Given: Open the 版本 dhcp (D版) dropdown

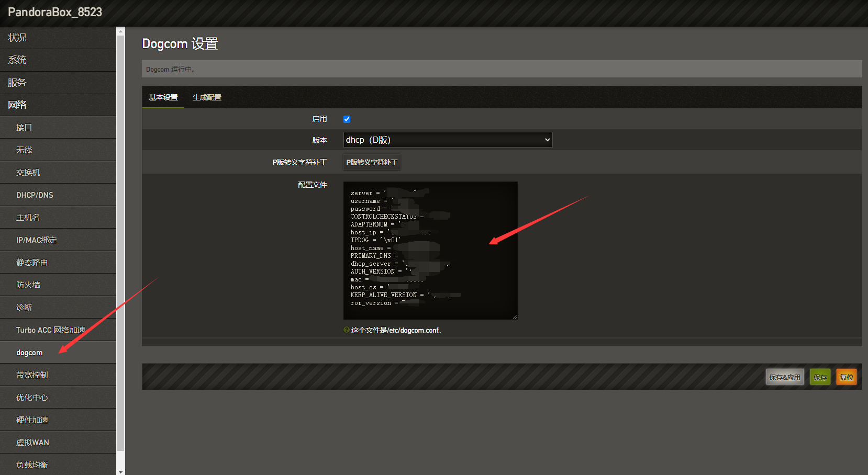Looking at the screenshot, I should tap(448, 140).
